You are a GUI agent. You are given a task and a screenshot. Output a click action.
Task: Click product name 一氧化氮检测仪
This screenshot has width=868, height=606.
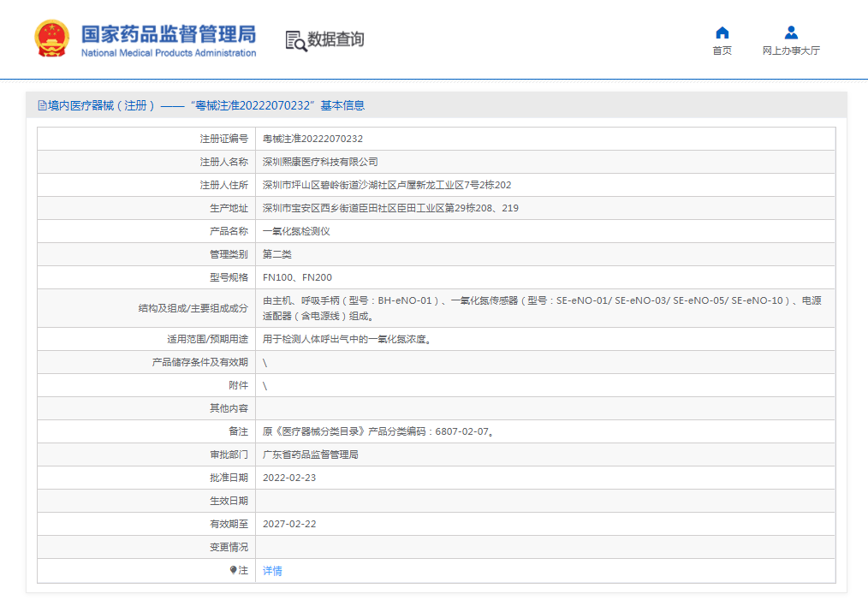point(295,231)
